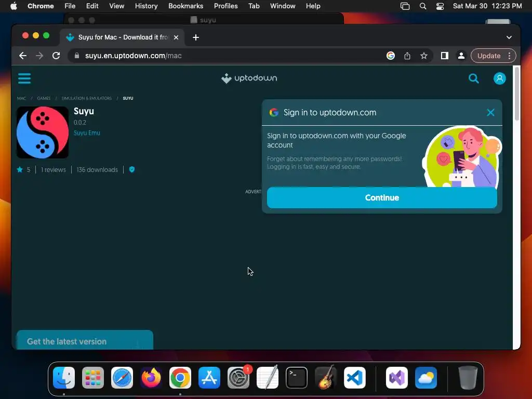Click the screen mirroring menu bar icon

click(x=405, y=6)
